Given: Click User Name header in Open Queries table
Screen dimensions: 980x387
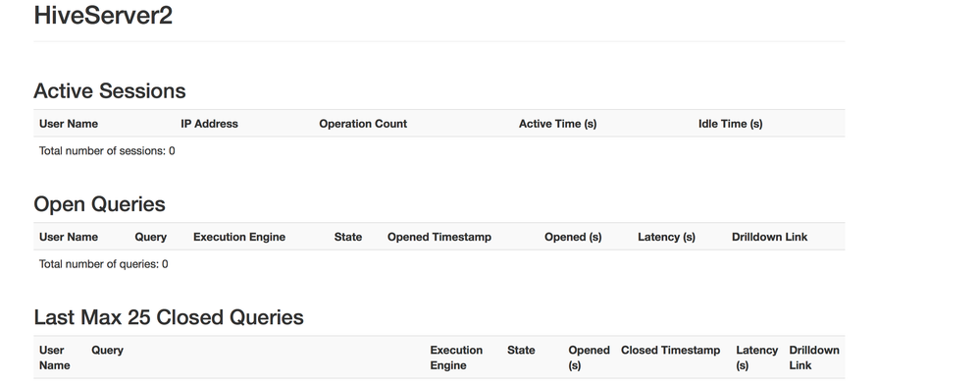Looking at the screenshot, I should tap(68, 238).
